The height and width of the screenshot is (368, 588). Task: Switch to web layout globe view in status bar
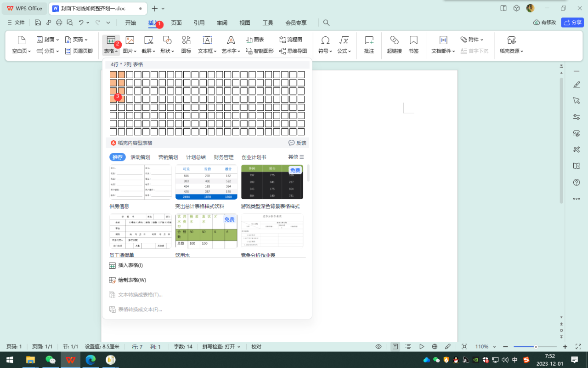[435, 346]
